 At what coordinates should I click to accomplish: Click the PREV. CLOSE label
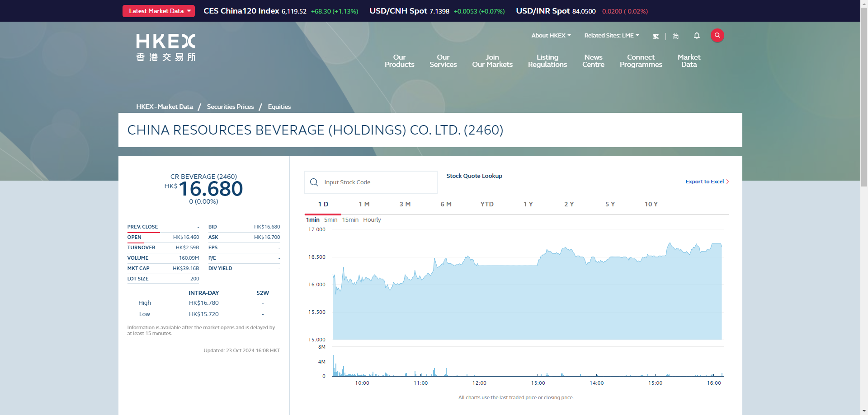click(x=142, y=227)
